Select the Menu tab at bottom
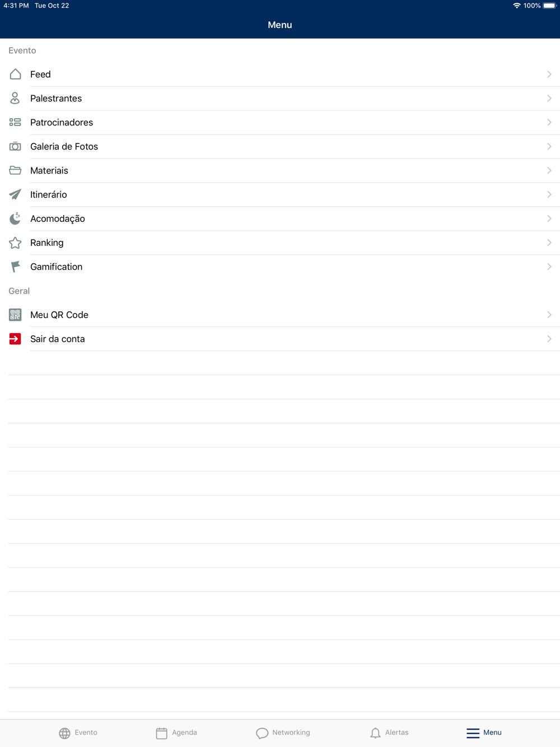Screen dimensions: 560x747 point(484,732)
